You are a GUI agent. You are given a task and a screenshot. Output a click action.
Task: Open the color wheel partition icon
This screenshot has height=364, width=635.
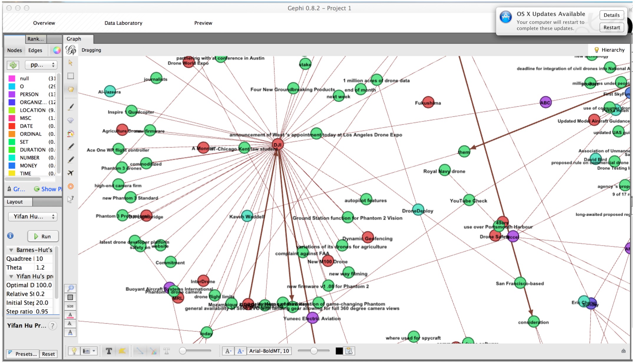[x=57, y=50]
